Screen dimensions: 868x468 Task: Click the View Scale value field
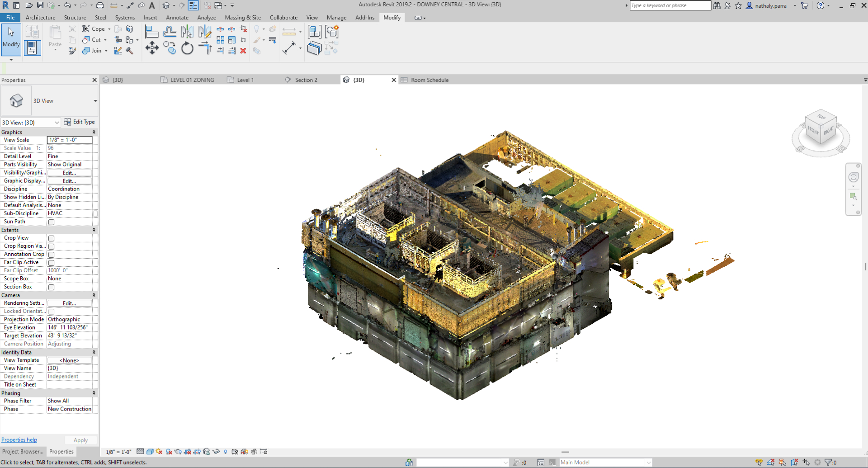point(70,140)
